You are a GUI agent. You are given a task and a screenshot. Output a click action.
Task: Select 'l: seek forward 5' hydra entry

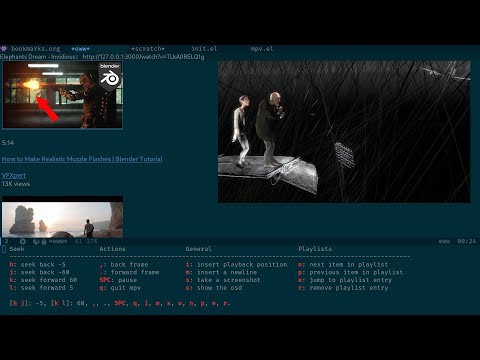[x=41, y=288]
